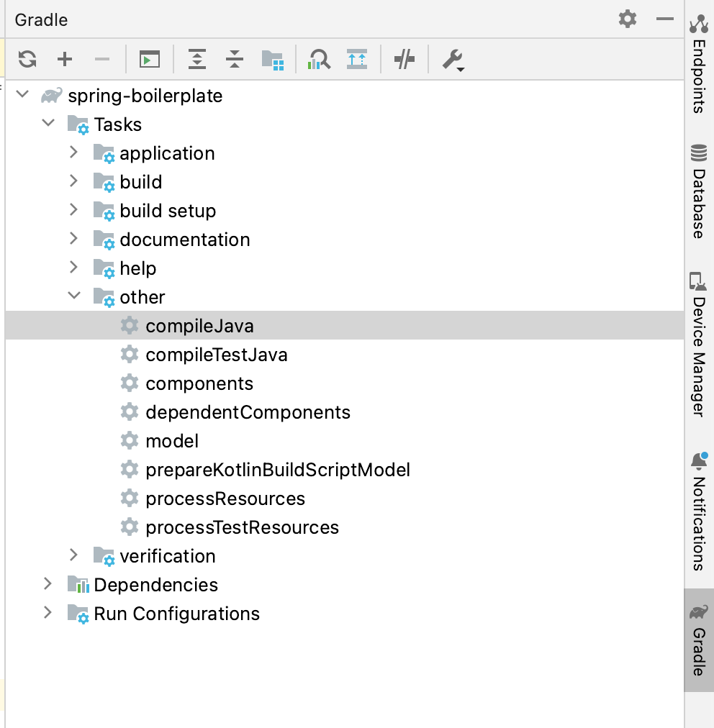Screen dimensions: 714x728
Task: Click the Run Configurations label
Action: (176, 614)
